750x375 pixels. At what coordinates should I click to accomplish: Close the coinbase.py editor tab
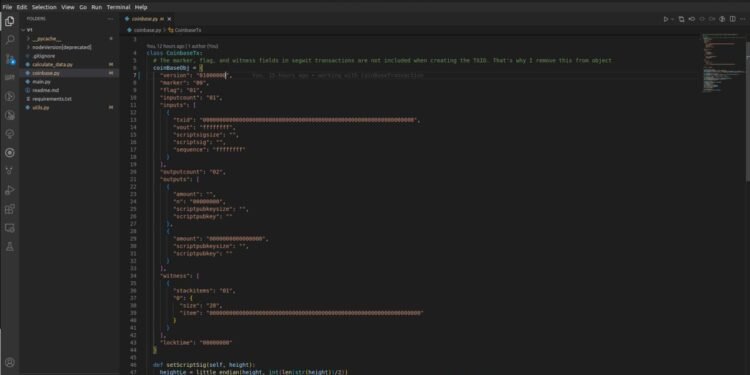point(169,19)
